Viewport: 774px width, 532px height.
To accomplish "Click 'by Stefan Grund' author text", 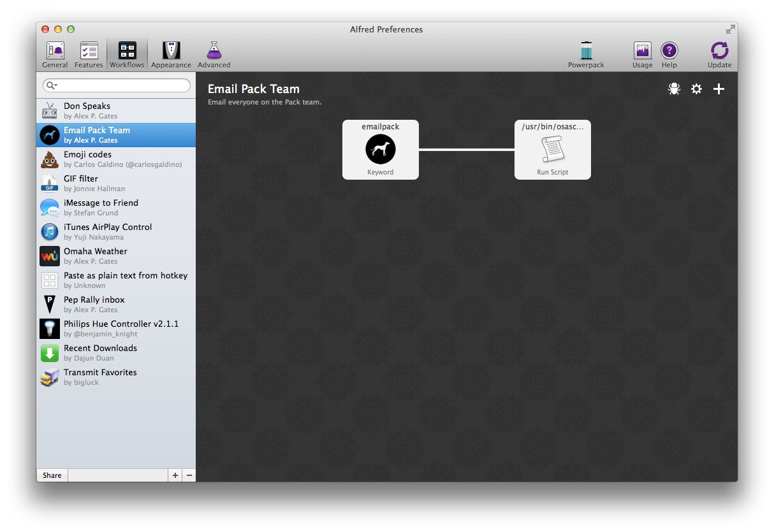I will tap(91, 213).
